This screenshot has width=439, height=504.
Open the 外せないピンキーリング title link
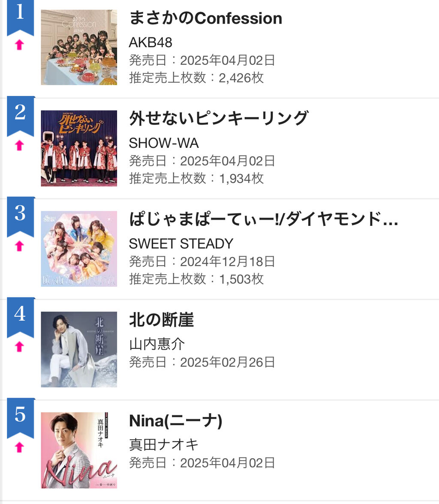click(x=219, y=118)
